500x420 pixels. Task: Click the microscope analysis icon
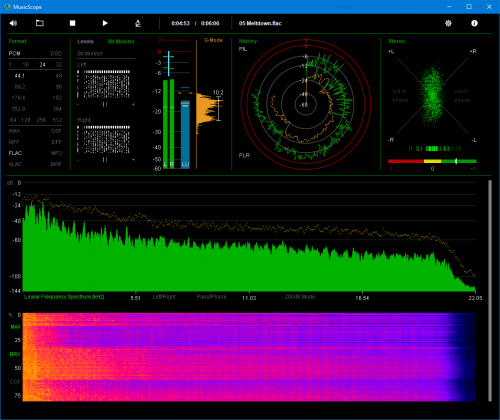(138, 23)
